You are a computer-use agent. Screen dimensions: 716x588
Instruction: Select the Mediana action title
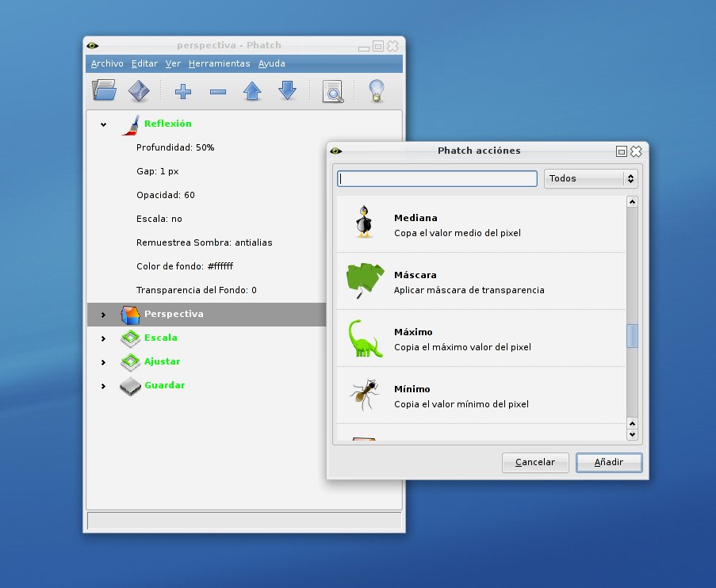[x=415, y=218]
